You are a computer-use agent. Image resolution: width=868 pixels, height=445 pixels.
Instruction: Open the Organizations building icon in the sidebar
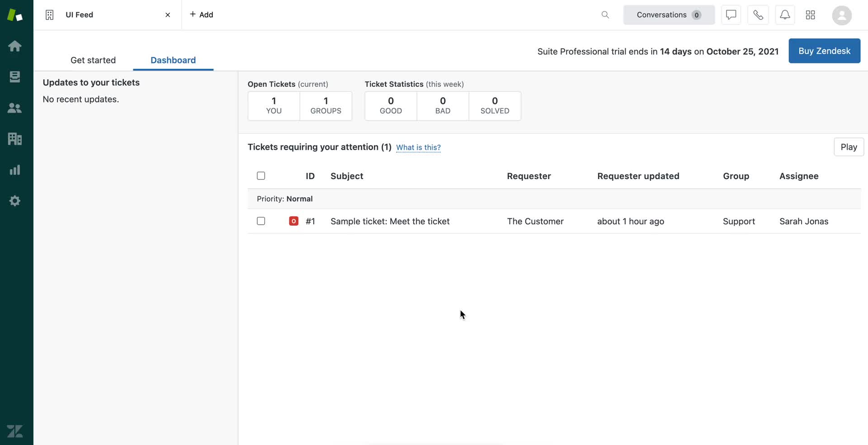pos(14,138)
